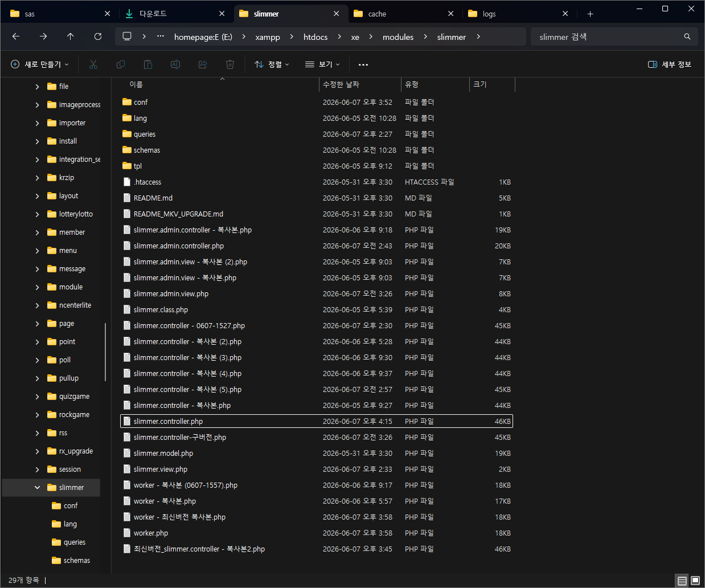Switch to details view icon in status bar

682,581
